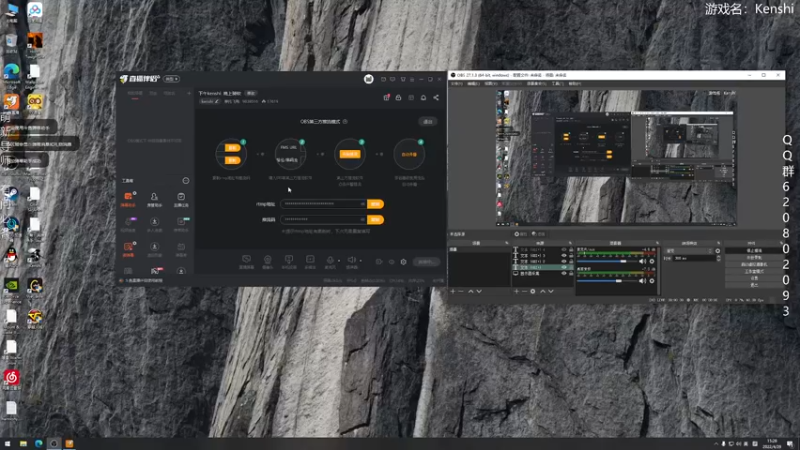Viewport: 800px width, 450px height.
Task: Select the second tab in companion left panel
Action: 153,94
